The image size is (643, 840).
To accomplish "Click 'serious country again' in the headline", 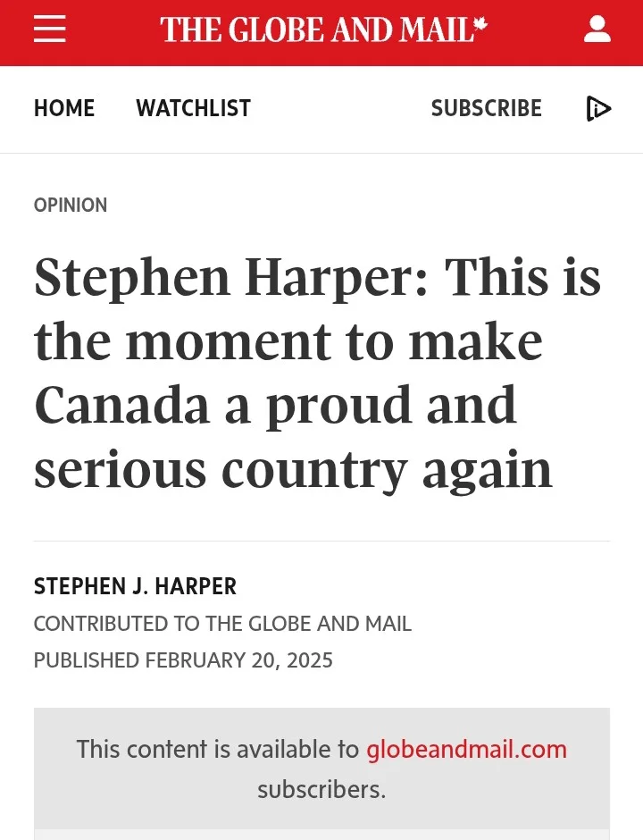I will [293, 470].
